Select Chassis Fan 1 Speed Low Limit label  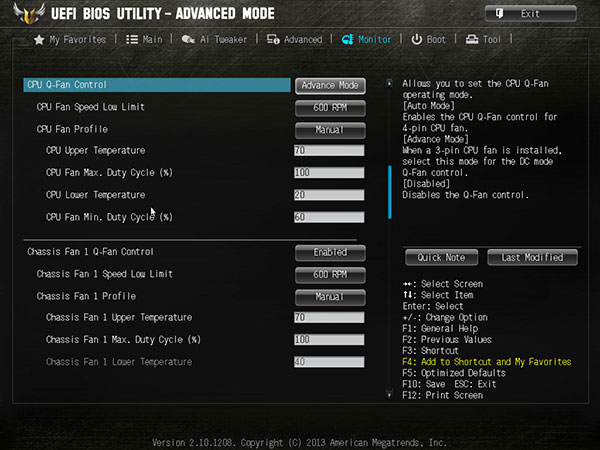[x=105, y=274]
